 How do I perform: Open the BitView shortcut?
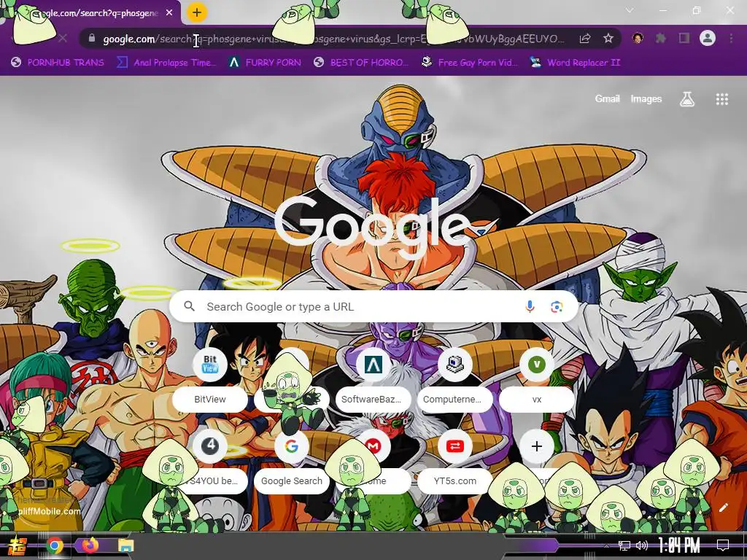210,379
